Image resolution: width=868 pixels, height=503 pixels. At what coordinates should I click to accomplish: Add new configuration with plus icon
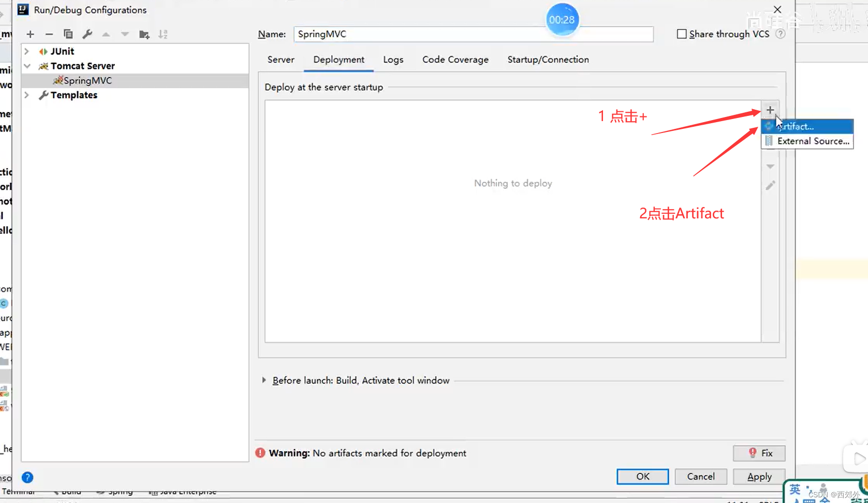pyautogui.click(x=30, y=34)
